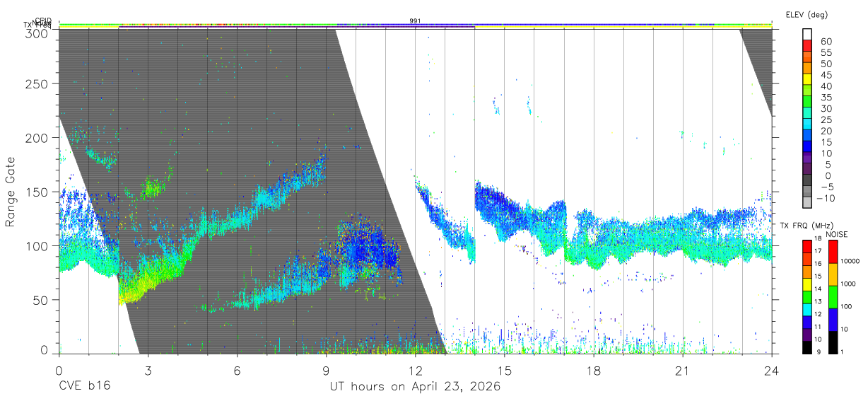Click the Range Gate y-axis label
868x401 pixels.
(11, 192)
